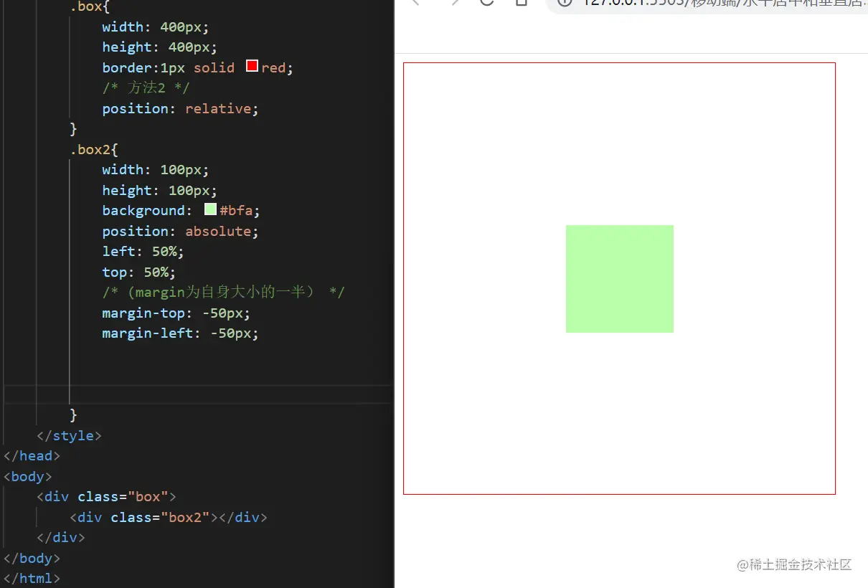The image size is (868, 588).
Task: Click the "#bfa" color value text
Action: pos(235,211)
